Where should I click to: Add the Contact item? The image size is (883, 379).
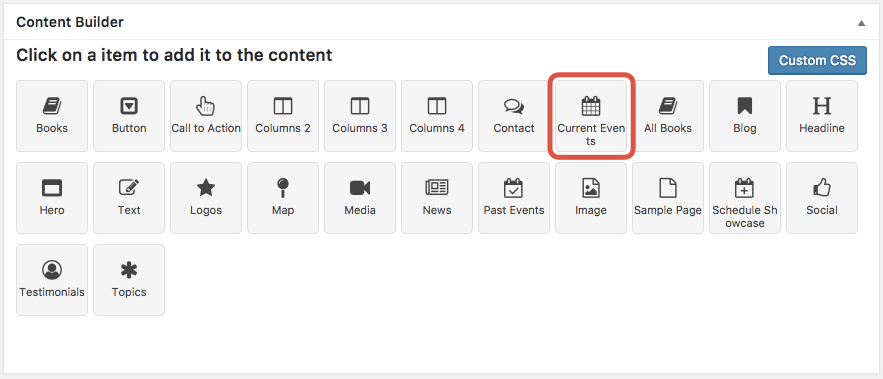[x=514, y=116]
